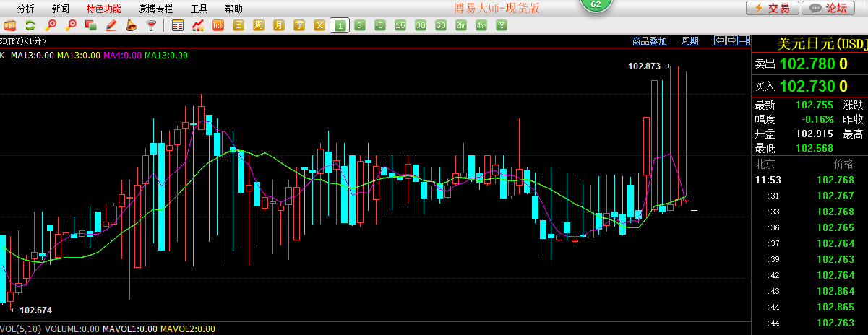Select the red pencil drawing tool
This screenshot has height=335, width=868.
(111, 26)
